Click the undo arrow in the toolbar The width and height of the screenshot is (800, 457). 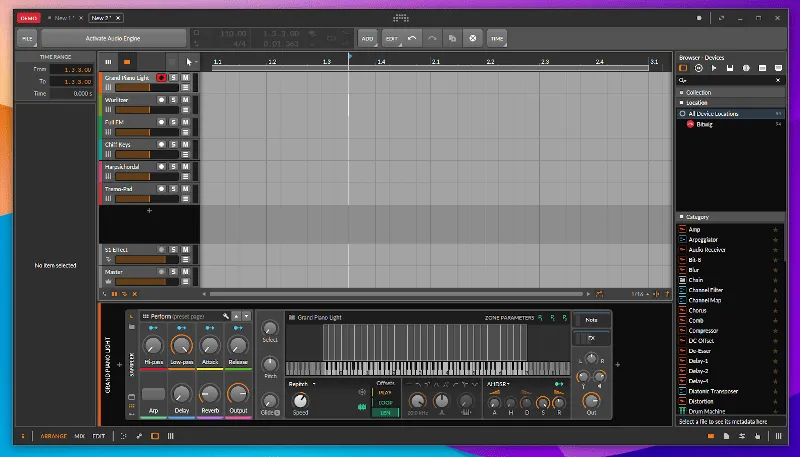tap(412, 37)
